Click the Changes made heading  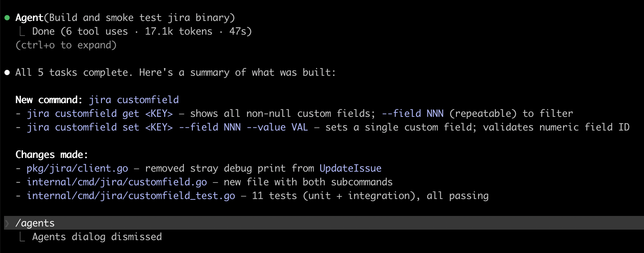point(52,155)
